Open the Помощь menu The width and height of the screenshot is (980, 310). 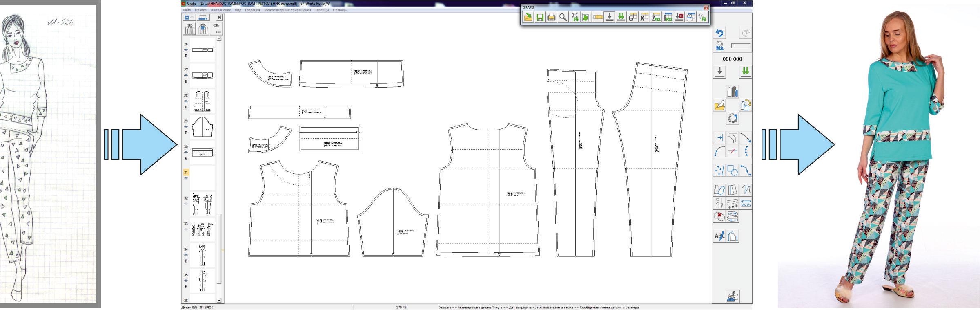(x=340, y=10)
